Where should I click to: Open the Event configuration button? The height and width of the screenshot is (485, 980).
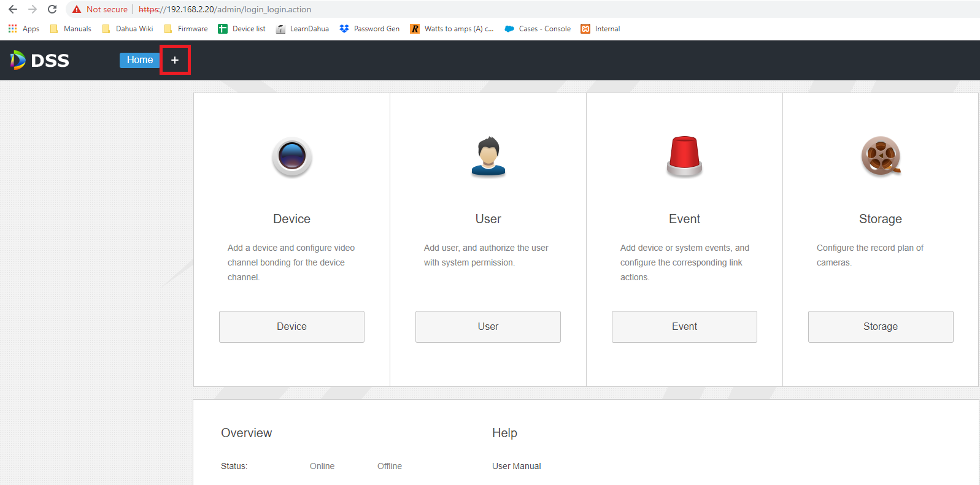coord(684,327)
